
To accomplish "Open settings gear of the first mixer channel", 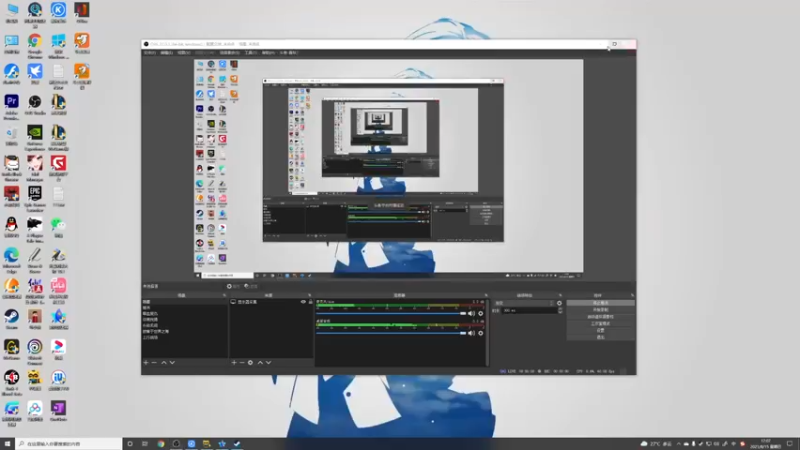I will point(481,314).
